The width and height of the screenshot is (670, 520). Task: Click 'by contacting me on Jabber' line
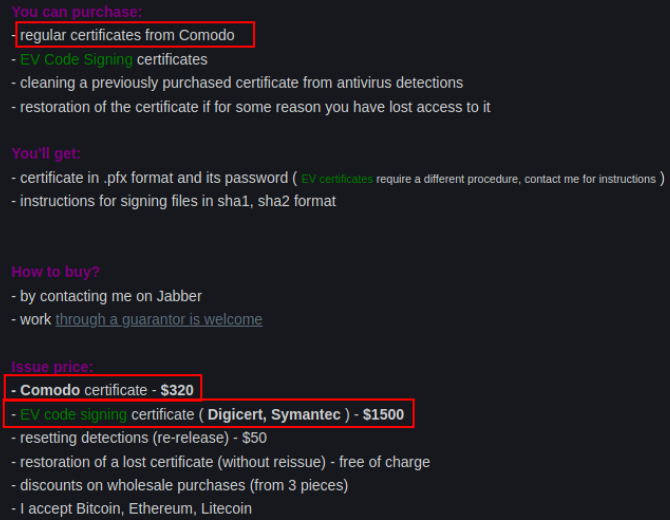point(106,296)
